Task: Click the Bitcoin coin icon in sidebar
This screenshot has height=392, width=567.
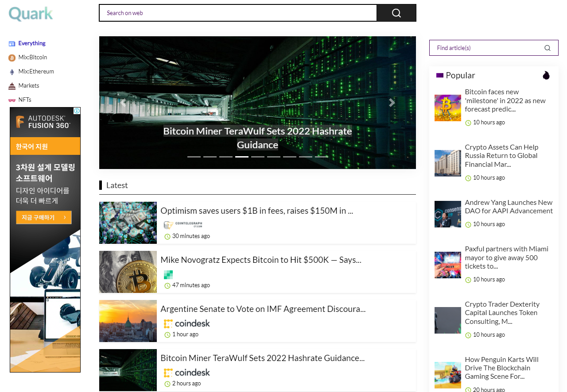Action: (x=12, y=58)
